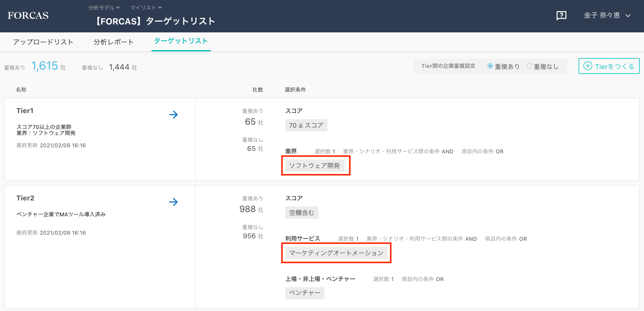The height and width of the screenshot is (311, 644).
Task: Open the Tier2 title
Action: pyautogui.click(x=25, y=198)
